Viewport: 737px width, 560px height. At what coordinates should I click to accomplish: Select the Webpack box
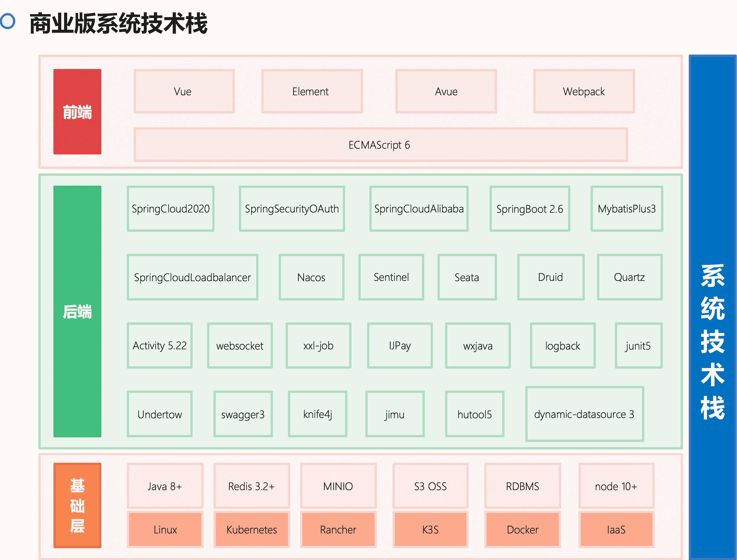pos(584,91)
